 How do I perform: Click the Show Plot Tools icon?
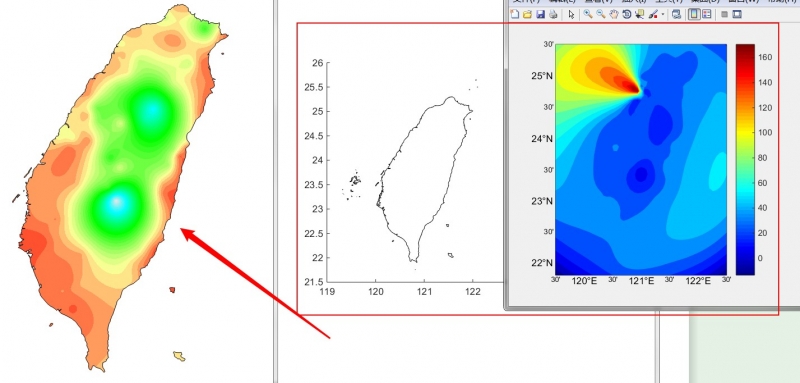click(x=737, y=14)
